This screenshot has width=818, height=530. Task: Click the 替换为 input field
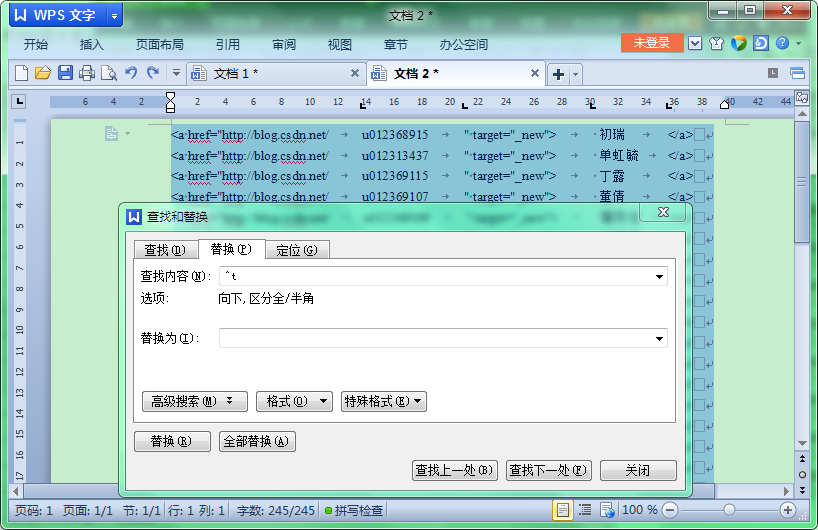click(436, 339)
